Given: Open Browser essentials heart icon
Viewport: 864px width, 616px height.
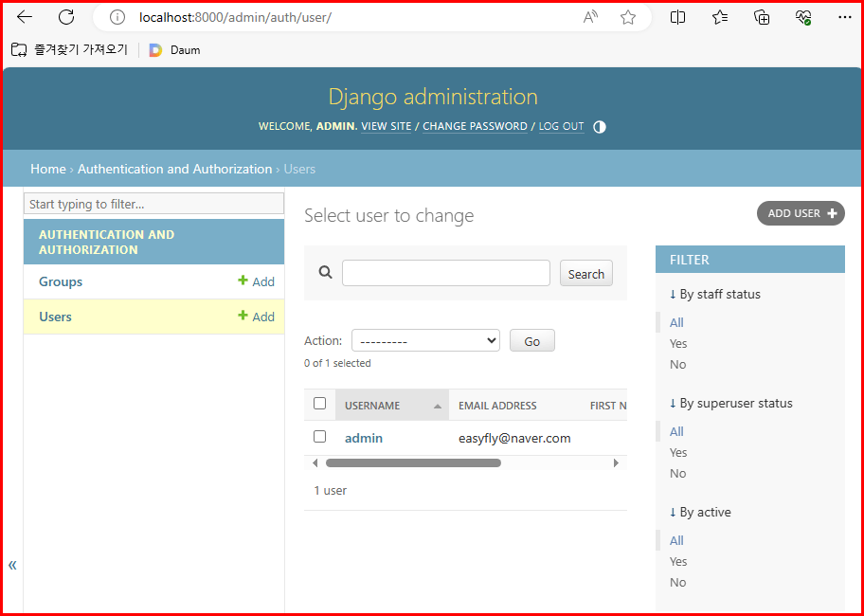Looking at the screenshot, I should 803,17.
